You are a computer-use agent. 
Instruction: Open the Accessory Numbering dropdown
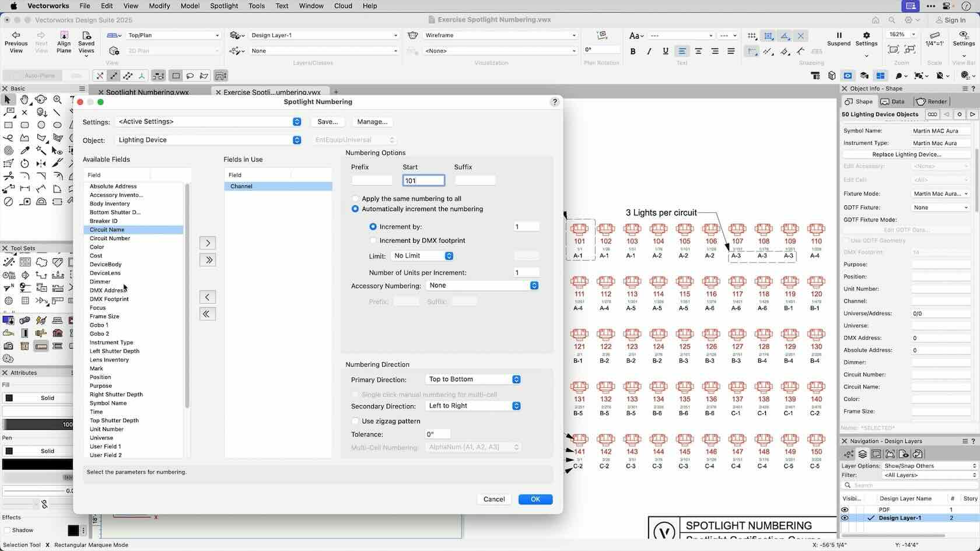[x=482, y=285]
